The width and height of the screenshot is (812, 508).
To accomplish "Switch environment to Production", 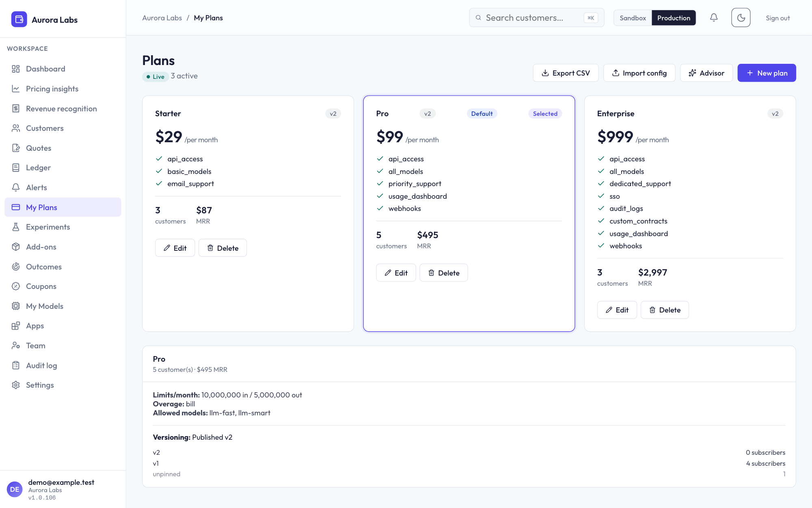I will pyautogui.click(x=674, y=18).
